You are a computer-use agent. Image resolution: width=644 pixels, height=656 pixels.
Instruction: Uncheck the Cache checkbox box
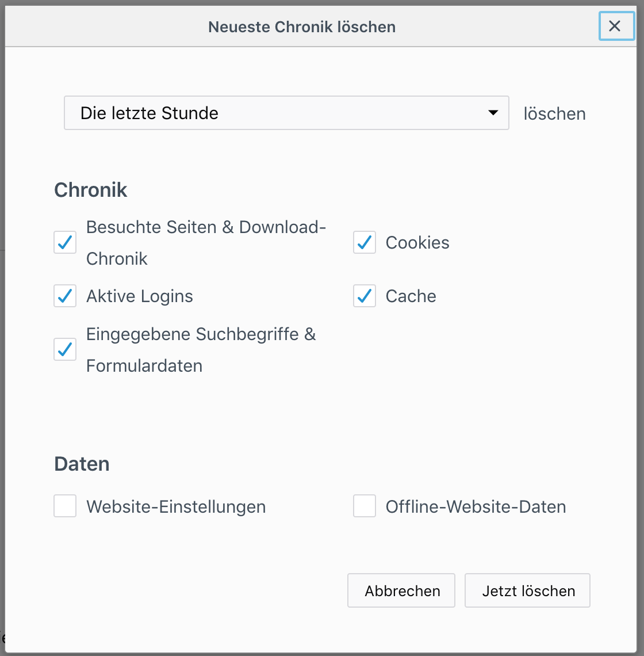coord(365,296)
